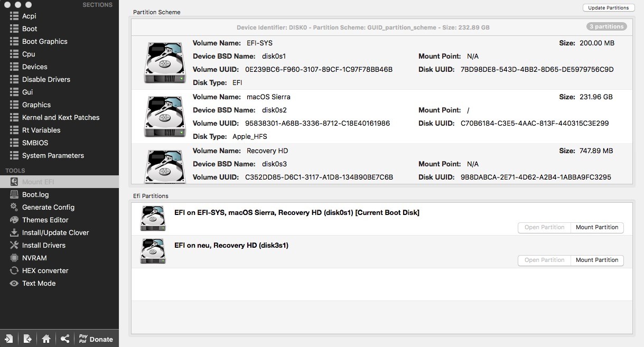Open the Boot section
Image resolution: width=644 pixels, height=347 pixels.
pyautogui.click(x=59, y=29)
